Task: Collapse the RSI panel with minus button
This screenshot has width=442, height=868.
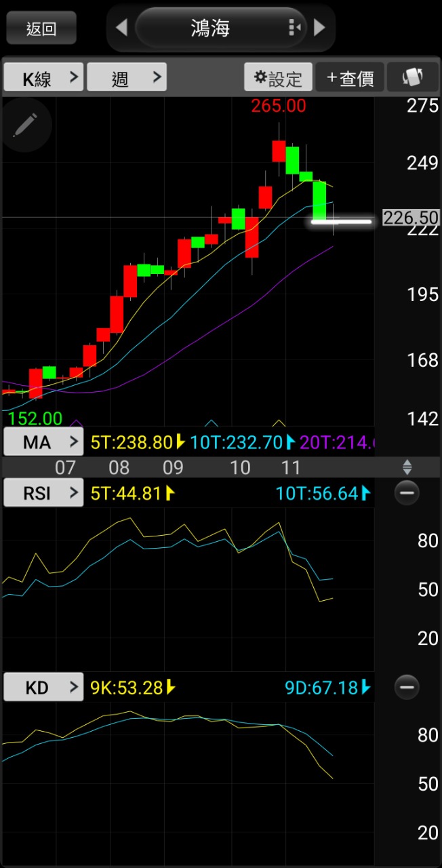Action: (x=407, y=493)
